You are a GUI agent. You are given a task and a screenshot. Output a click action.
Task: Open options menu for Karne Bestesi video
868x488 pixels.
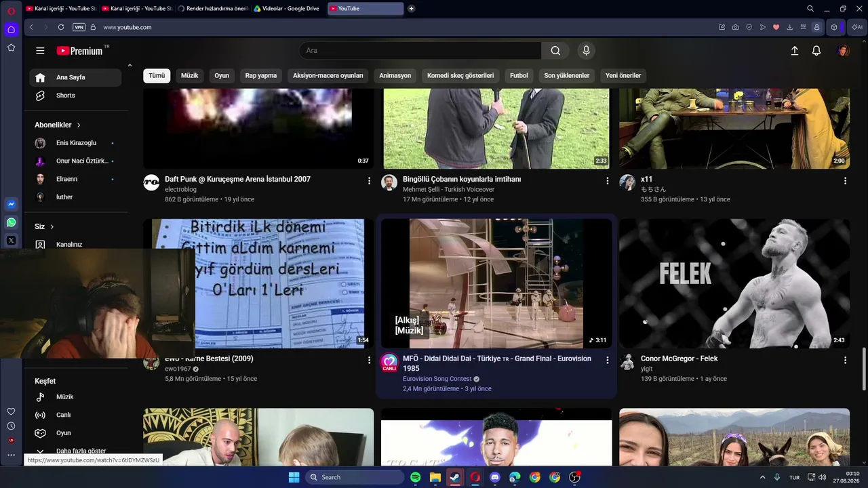click(369, 361)
